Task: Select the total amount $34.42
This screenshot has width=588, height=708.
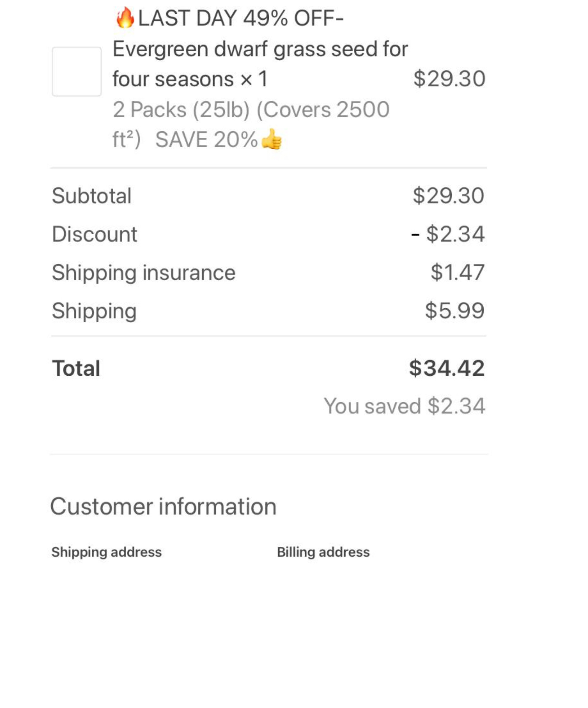Action: click(447, 368)
